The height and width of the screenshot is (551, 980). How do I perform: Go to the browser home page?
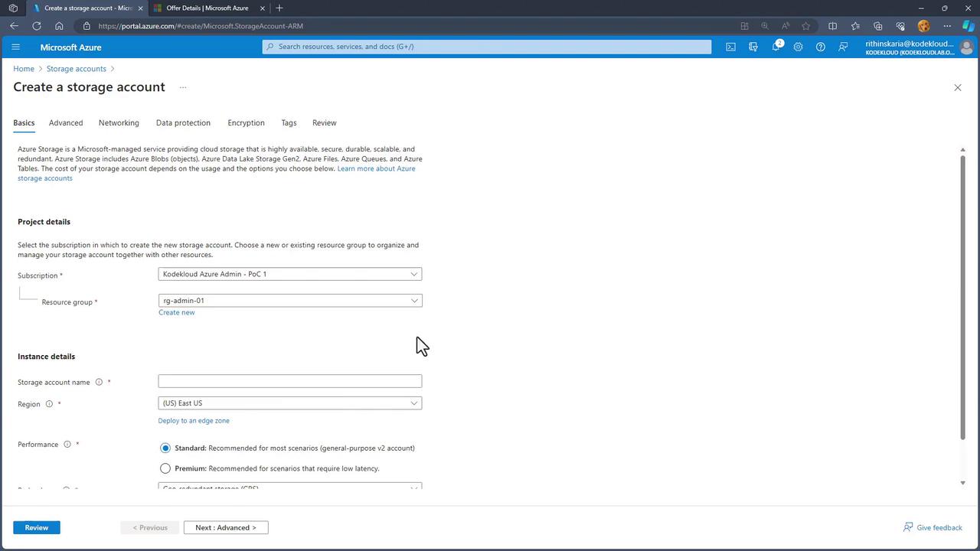click(59, 26)
